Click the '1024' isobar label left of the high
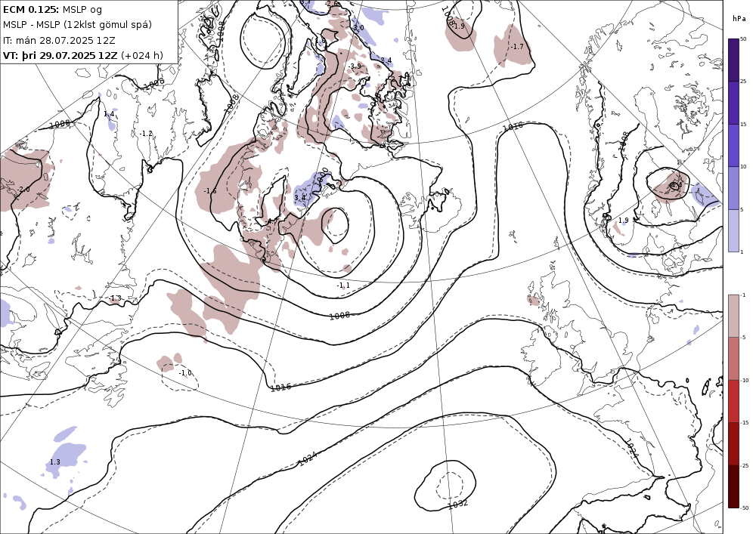 click(308, 459)
